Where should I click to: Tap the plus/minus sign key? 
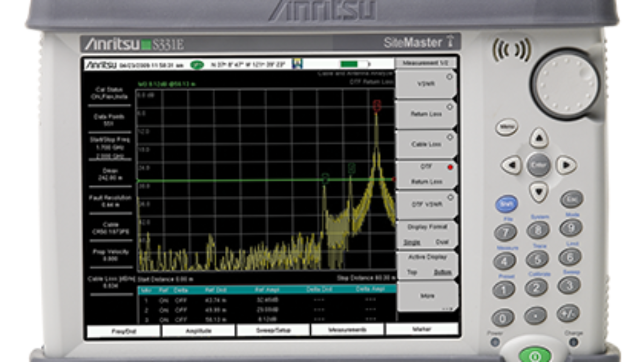(568, 313)
